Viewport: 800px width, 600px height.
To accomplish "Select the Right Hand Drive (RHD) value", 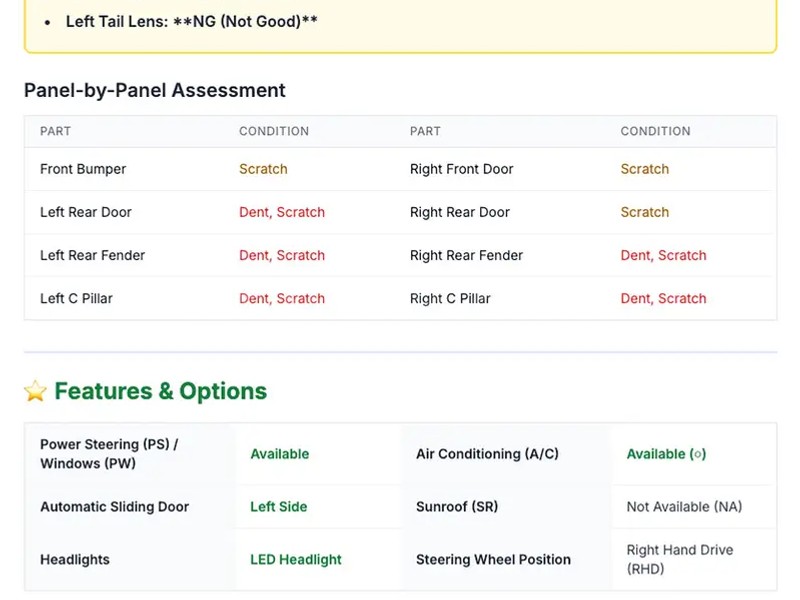I will pyautogui.click(x=679, y=559).
